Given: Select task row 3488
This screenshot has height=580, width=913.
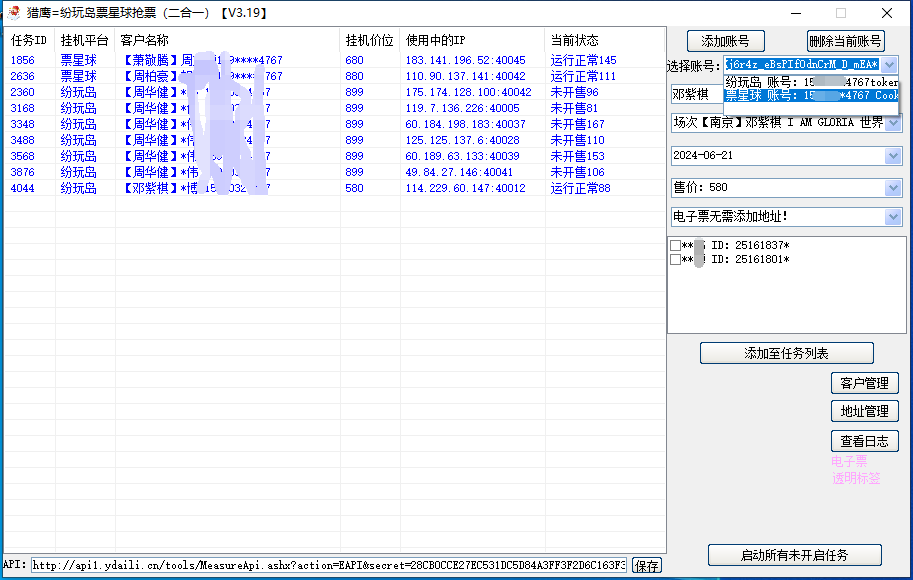Looking at the screenshot, I should pyautogui.click(x=335, y=140).
